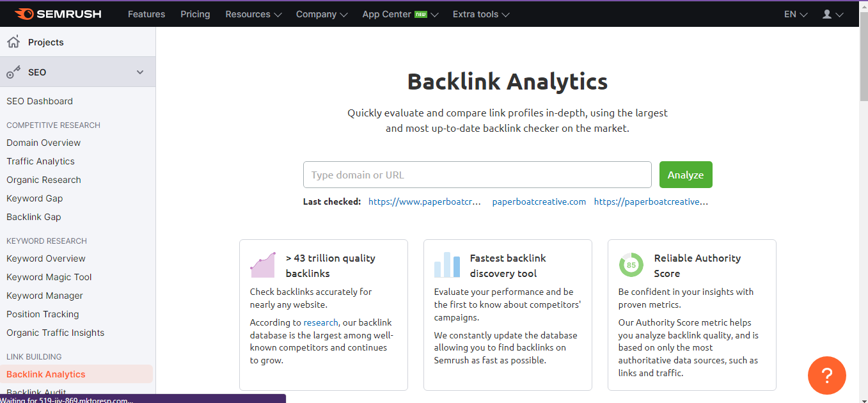Viewport: 868px width, 403px height.
Task: Go to the Features page
Action: 146,14
